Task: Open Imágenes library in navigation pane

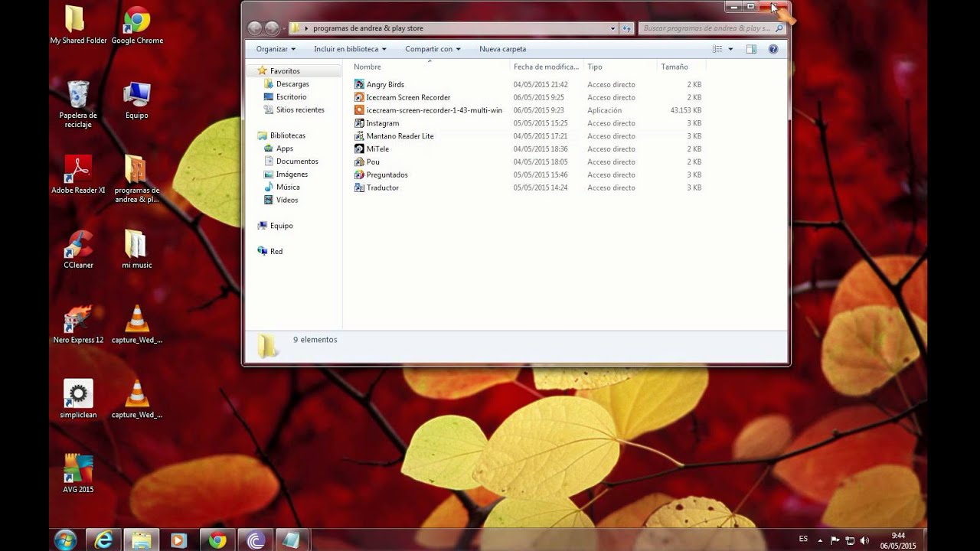Action: pyautogui.click(x=292, y=174)
